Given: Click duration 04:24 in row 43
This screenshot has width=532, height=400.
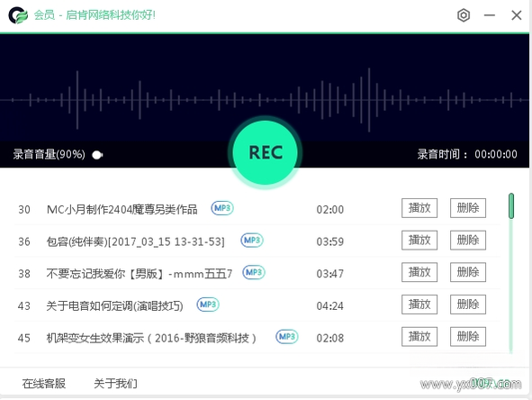Looking at the screenshot, I should pos(329,306).
